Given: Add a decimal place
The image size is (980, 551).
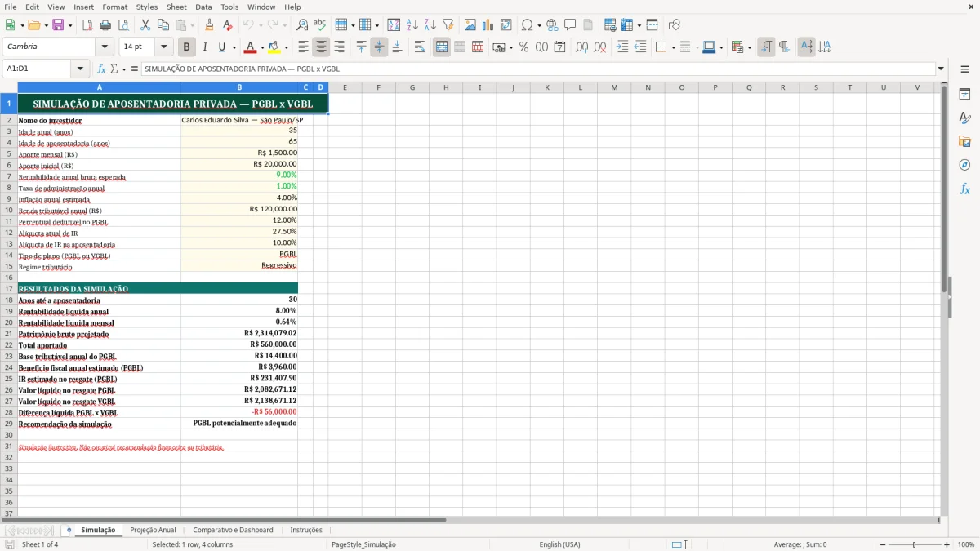Looking at the screenshot, I should [581, 47].
